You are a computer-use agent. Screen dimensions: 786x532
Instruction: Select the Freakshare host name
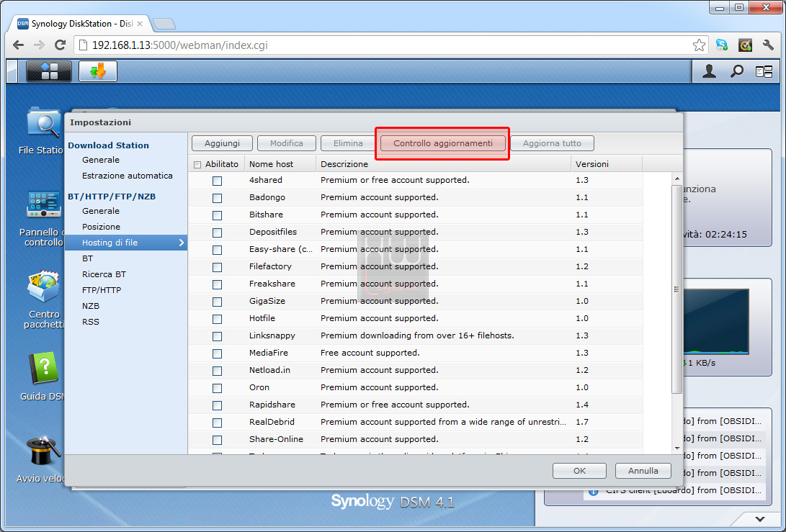coord(272,284)
